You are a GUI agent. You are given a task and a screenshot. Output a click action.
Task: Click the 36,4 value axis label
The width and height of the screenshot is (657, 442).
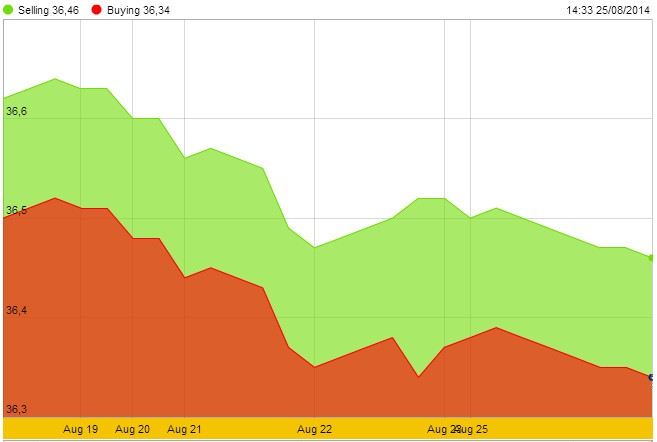(17, 311)
